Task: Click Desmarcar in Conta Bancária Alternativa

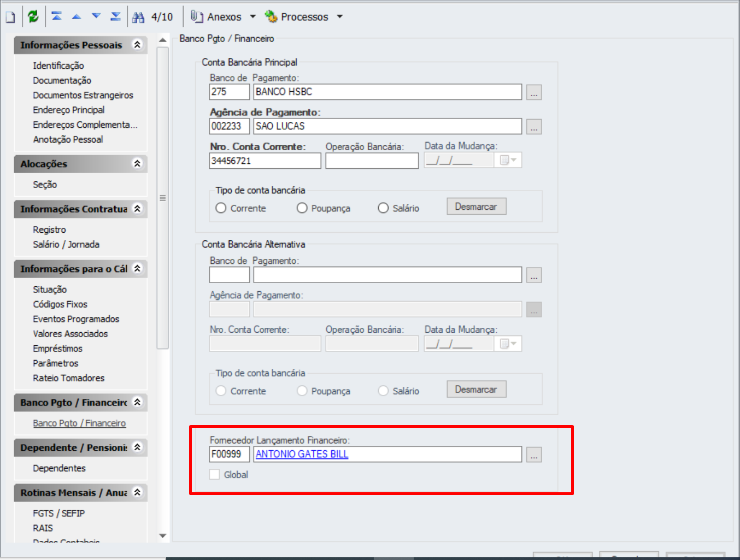Action: point(477,390)
